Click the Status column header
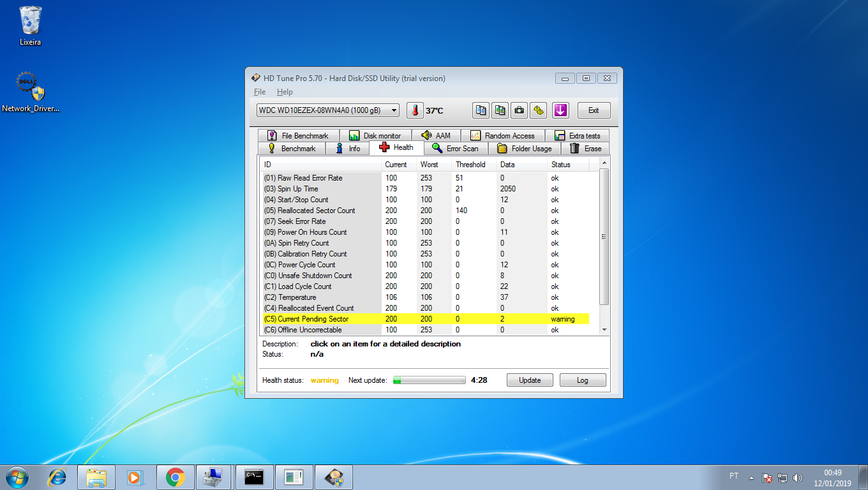The width and height of the screenshot is (868, 490). coord(568,165)
